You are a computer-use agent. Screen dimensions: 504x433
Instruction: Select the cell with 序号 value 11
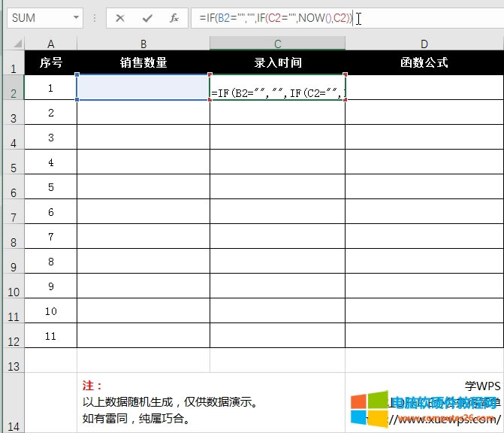tap(50, 336)
